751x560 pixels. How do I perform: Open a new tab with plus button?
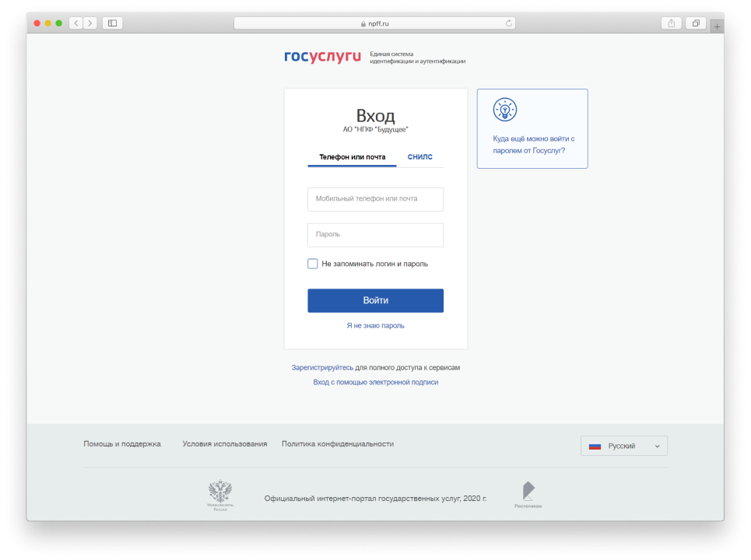click(x=717, y=26)
